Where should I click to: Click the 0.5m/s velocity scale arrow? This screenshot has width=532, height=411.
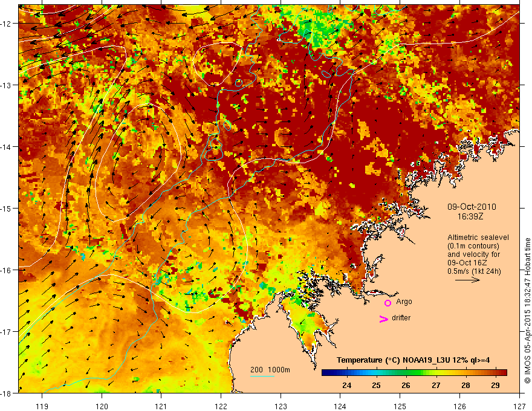click(467, 280)
